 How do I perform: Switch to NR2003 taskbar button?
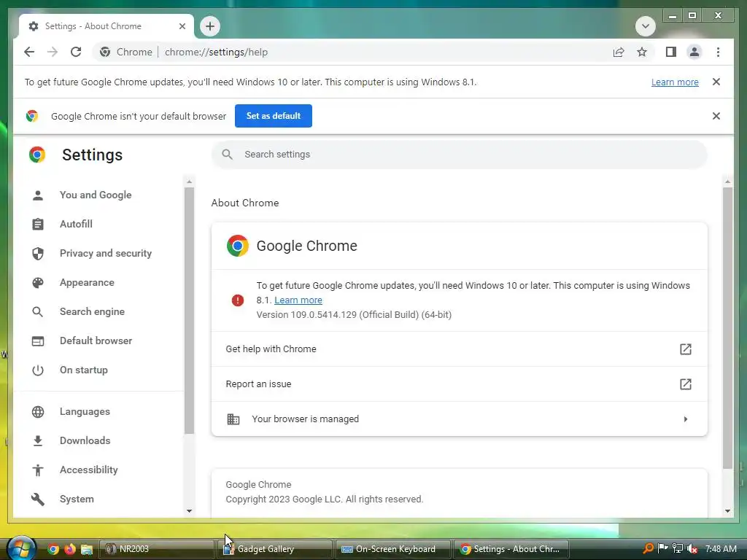(156, 549)
